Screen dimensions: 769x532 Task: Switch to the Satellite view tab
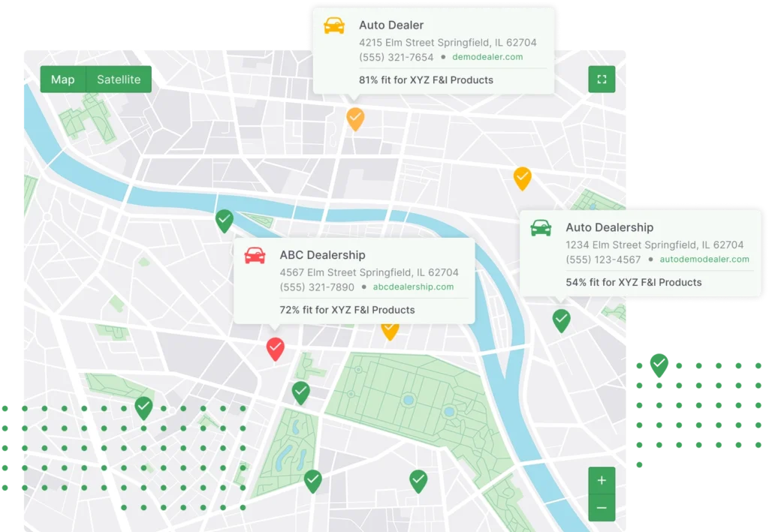pyautogui.click(x=119, y=80)
